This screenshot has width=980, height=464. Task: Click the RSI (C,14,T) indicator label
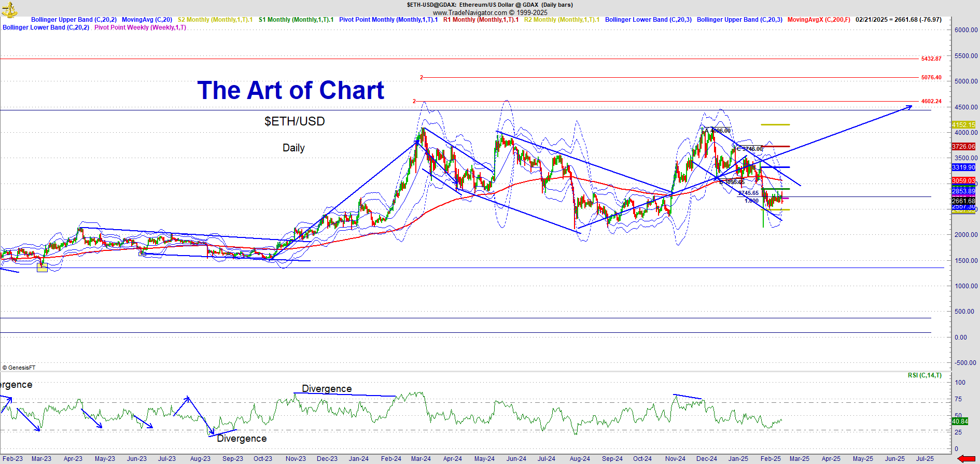coord(925,375)
